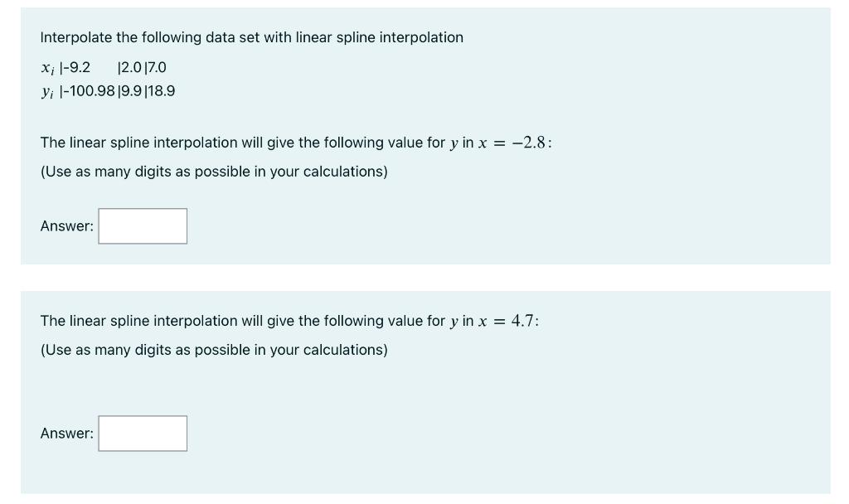
Task: Select the Answer label in second question
Action: point(65,433)
